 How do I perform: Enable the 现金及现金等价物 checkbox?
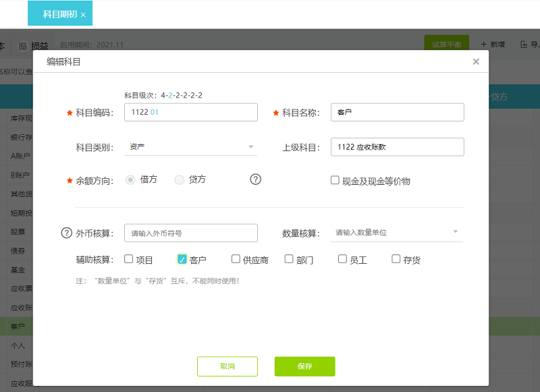coord(335,180)
